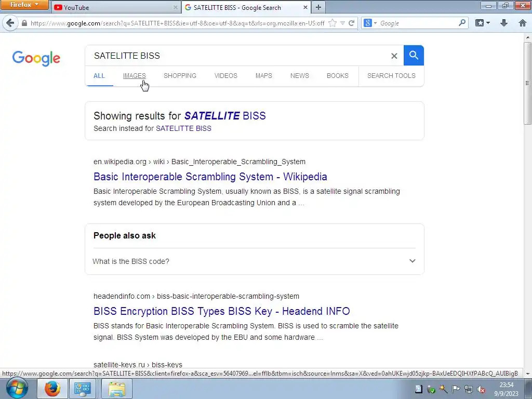Click the en.wikipedia.org breadcrumb text
Image resolution: width=532 pixels, height=399 pixels.
click(120, 162)
